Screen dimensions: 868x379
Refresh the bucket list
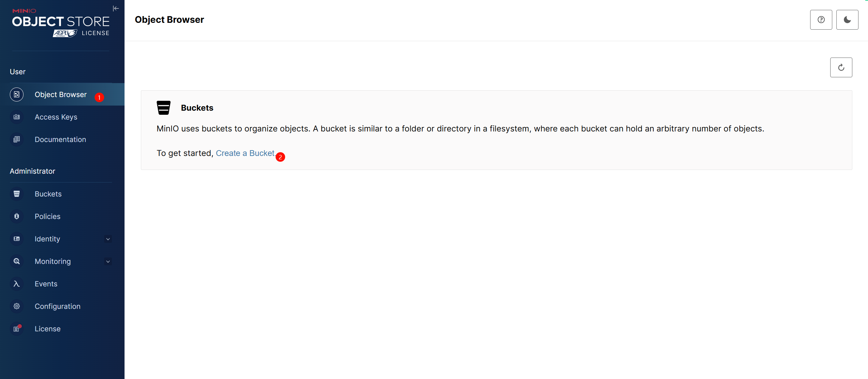click(x=841, y=67)
